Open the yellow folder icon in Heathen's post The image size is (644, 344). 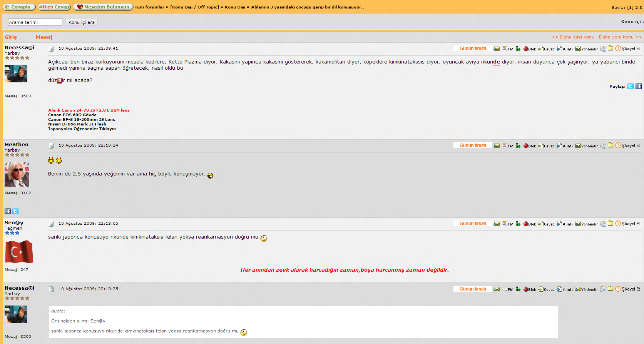(x=611, y=145)
